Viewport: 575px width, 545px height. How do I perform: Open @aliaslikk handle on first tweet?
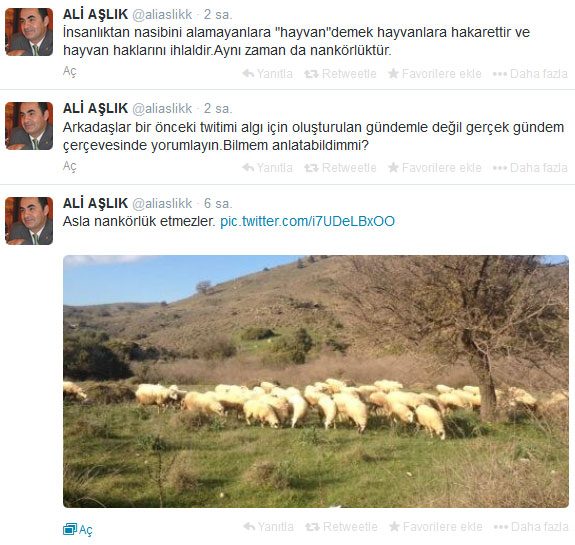click(x=162, y=14)
